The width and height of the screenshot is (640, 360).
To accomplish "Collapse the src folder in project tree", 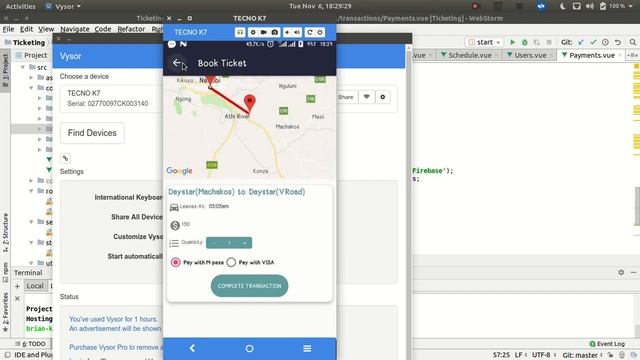I will coord(23,67).
